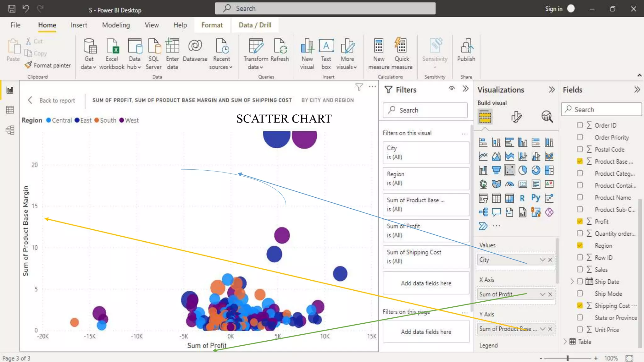Uncheck the Region field
644x362 pixels.
coord(580,245)
